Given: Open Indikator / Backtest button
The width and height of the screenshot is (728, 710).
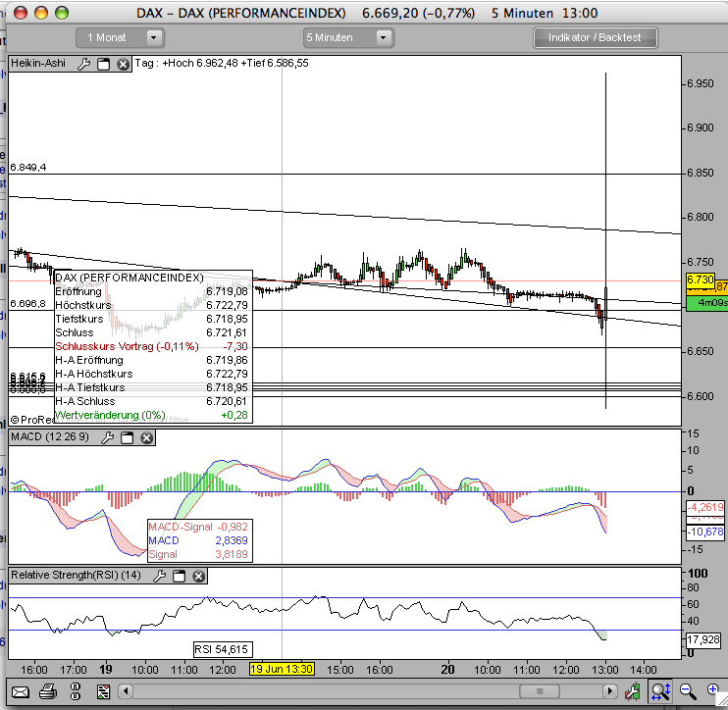Looking at the screenshot, I should pyautogui.click(x=595, y=37).
